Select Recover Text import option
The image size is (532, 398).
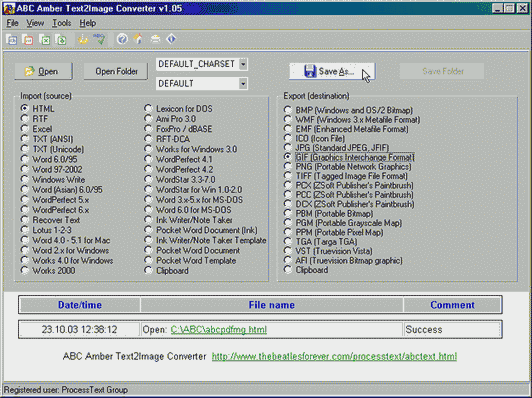coord(50,220)
